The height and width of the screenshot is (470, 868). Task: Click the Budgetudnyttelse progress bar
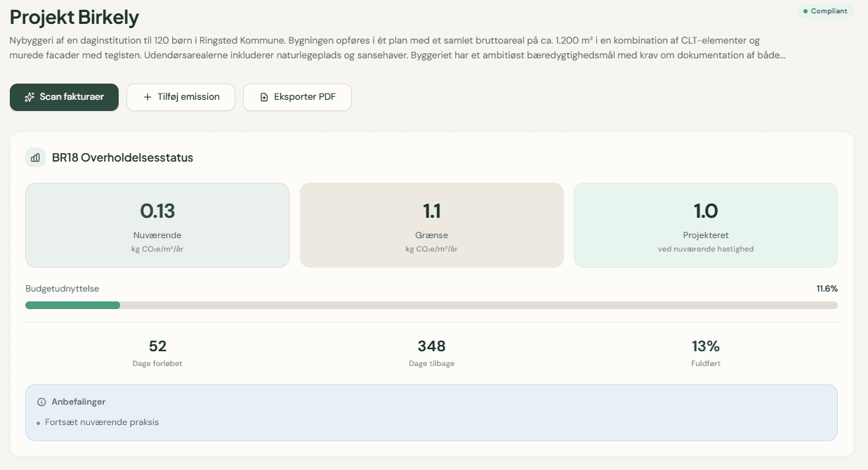431,305
